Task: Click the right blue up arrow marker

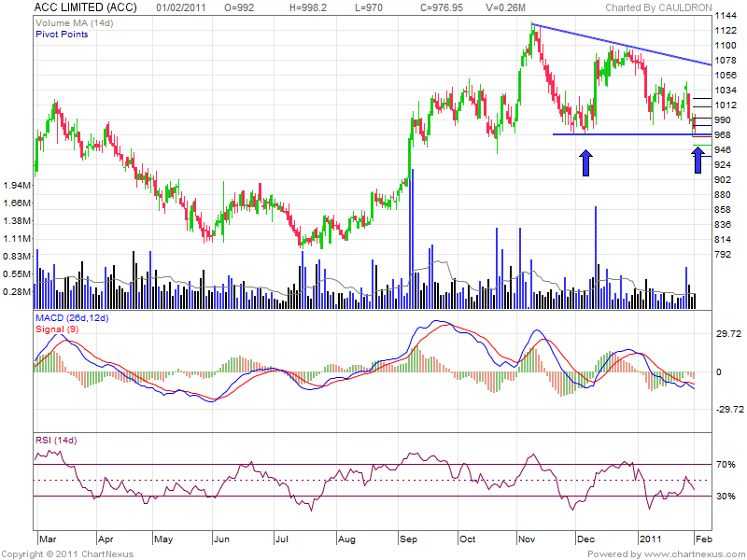Action: pyautogui.click(x=698, y=160)
